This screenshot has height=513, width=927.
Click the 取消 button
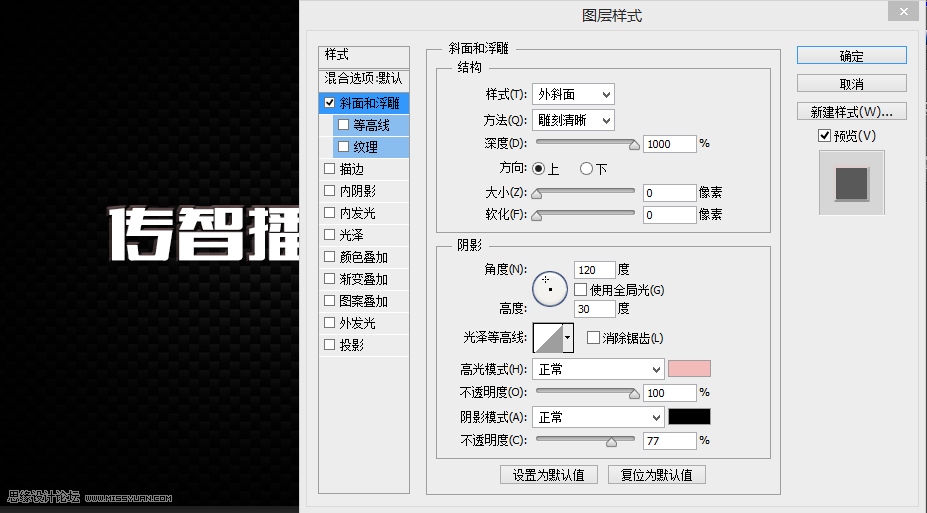click(851, 83)
